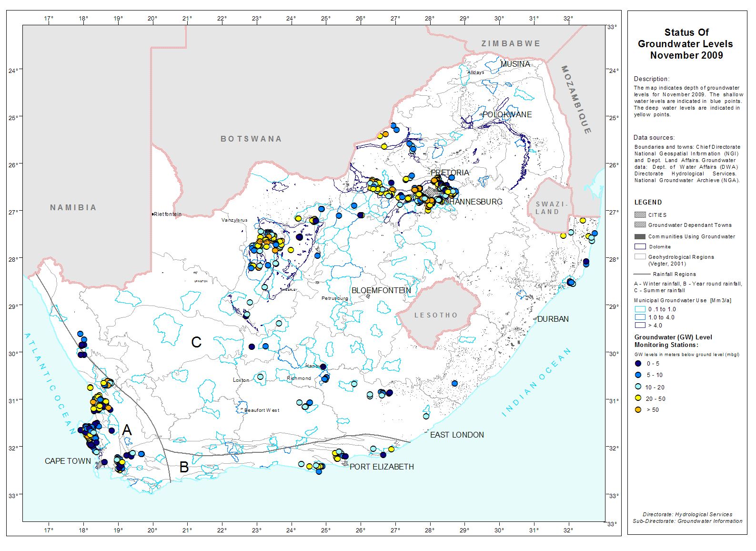756x551 pixels.
Task: Click the Groundwater Dependant Towns legend symbol
Action: point(640,225)
